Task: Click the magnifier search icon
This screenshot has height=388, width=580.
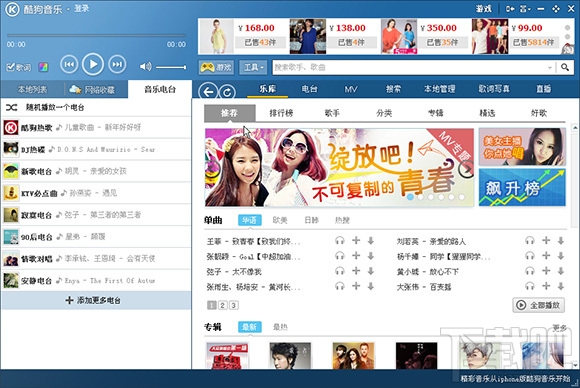Action: (564, 67)
